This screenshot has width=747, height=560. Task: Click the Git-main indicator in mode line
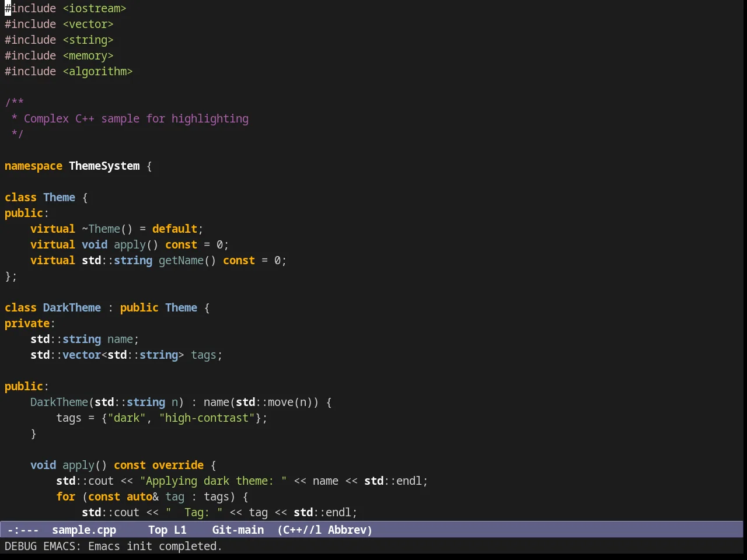pos(238,530)
